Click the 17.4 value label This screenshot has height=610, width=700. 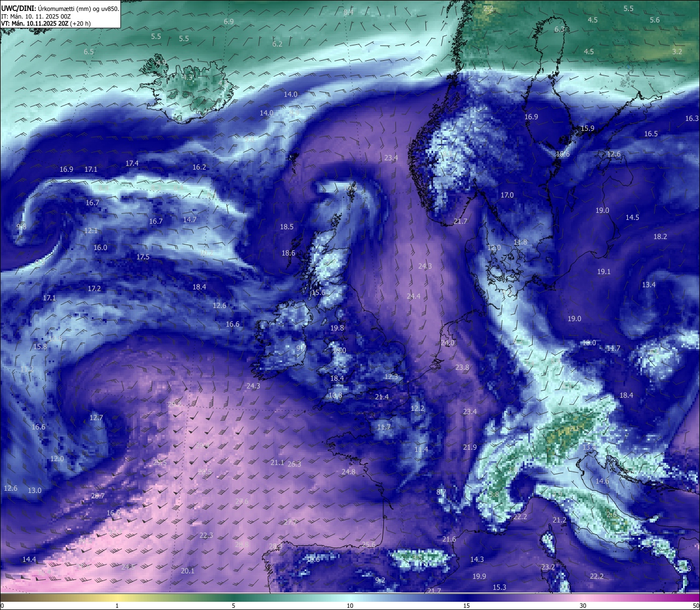pyautogui.click(x=132, y=163)
